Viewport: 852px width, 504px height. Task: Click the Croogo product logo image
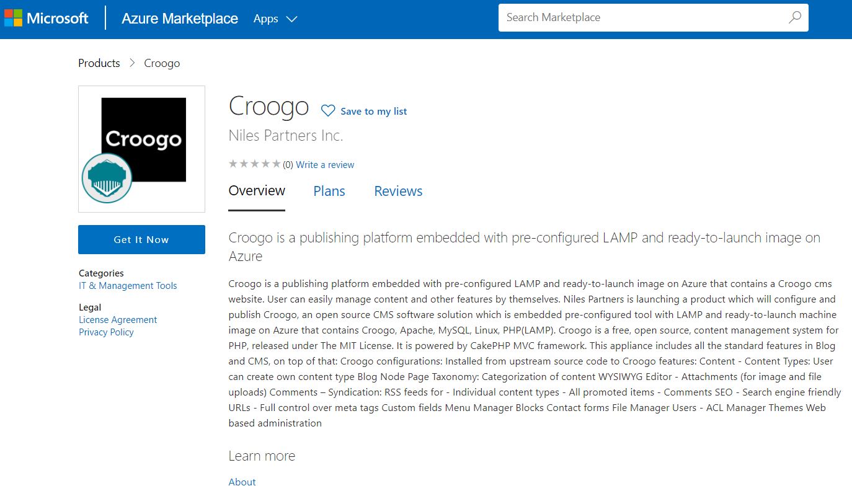click(144, 139)
